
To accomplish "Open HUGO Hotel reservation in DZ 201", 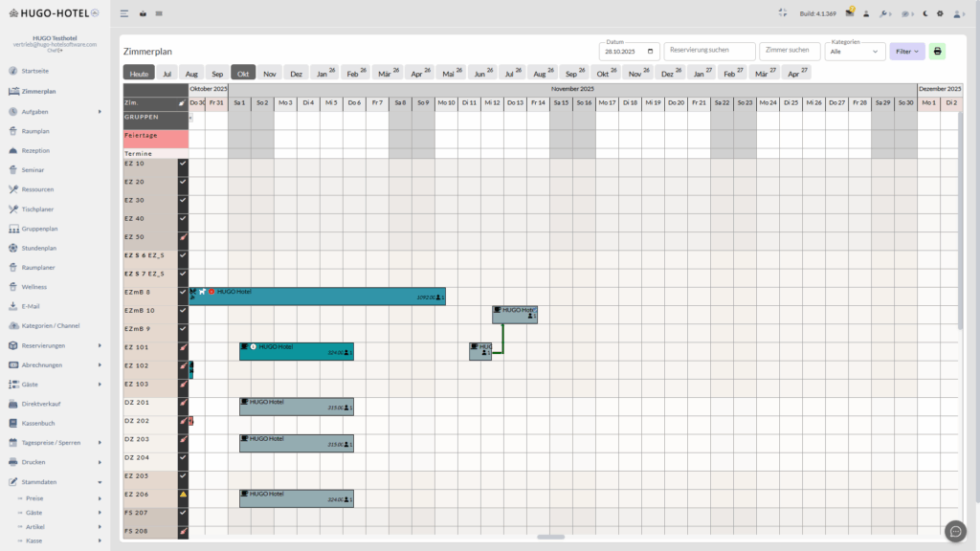I will pyautogui.click(x=296, y=407).
